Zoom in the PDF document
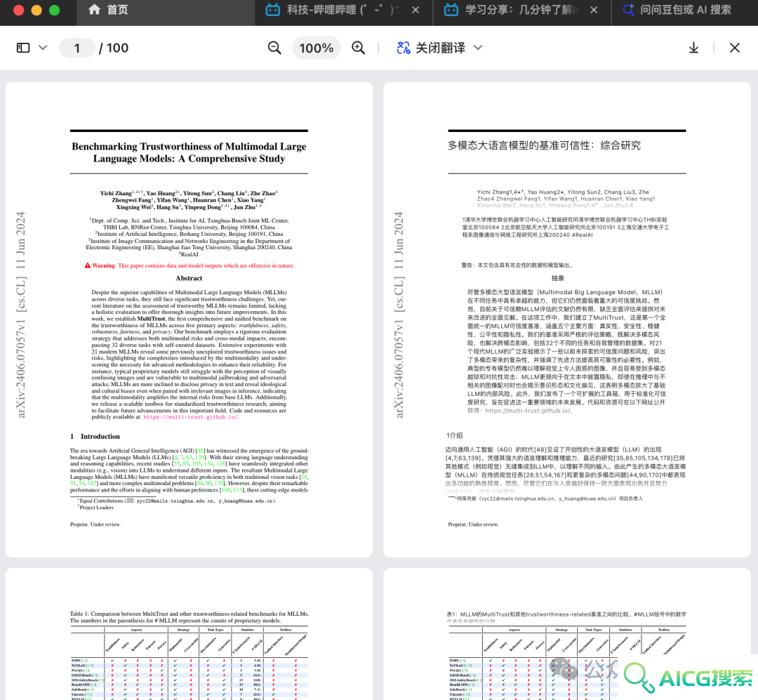758x700 pixels. (358, 48)
